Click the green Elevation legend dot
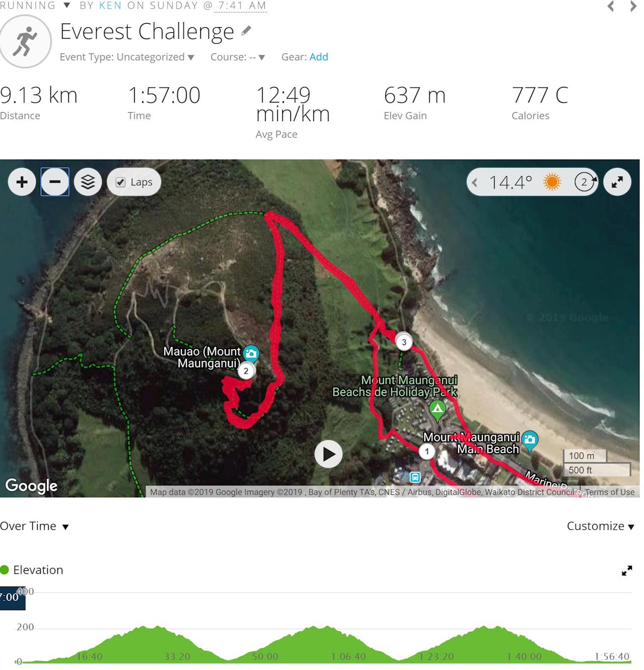The height and width of the screenshot is (670, 644). point(5,570)
